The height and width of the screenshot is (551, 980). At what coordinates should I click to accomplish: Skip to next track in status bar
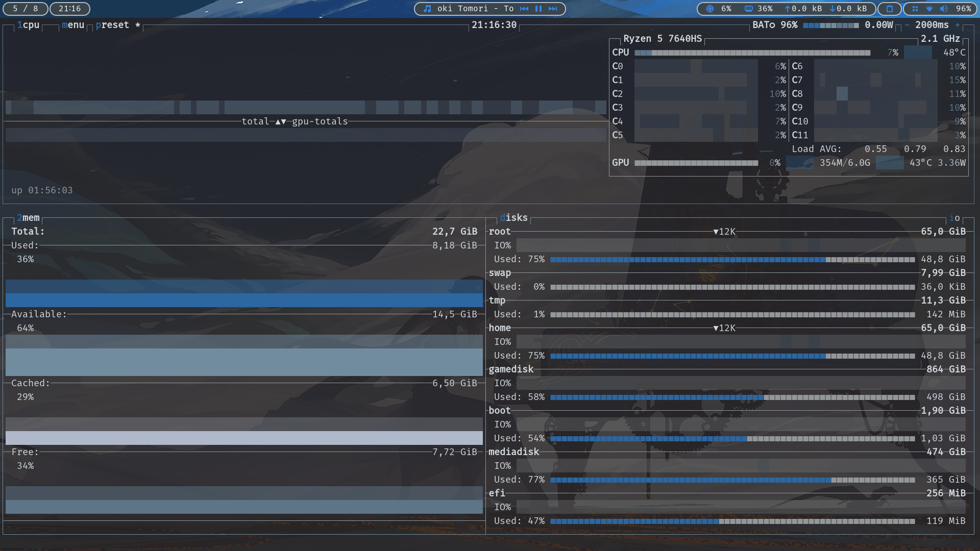click(553, 9)
